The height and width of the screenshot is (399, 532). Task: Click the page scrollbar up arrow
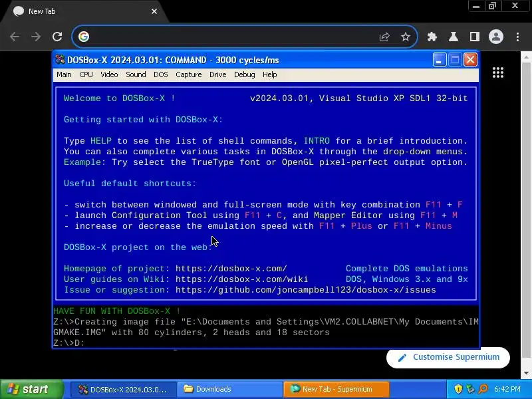point(526,57)
